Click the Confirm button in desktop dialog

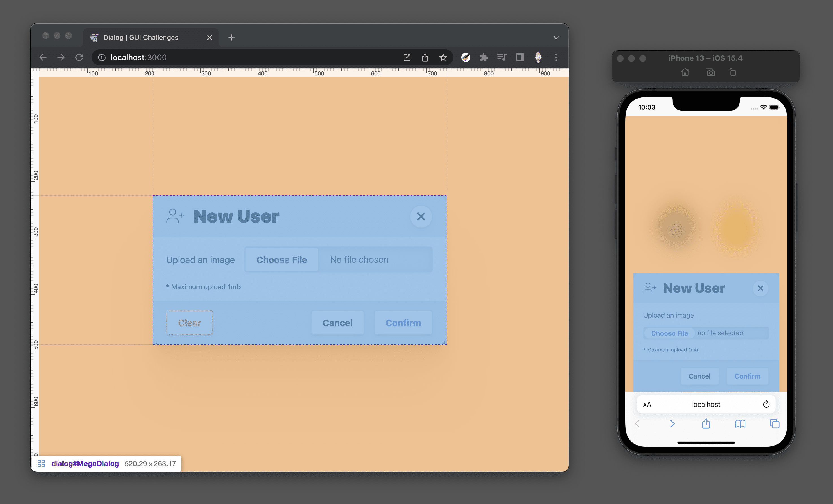click(403, 322)
